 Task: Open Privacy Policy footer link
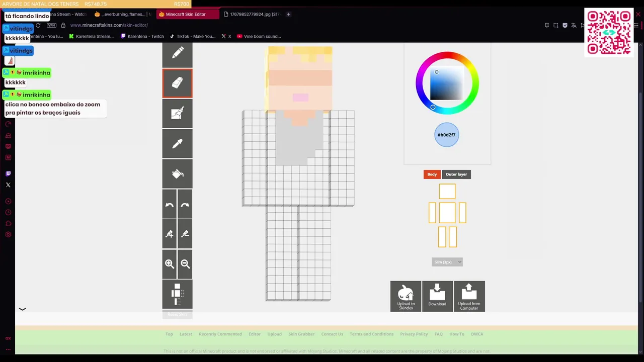pos(414,334)
